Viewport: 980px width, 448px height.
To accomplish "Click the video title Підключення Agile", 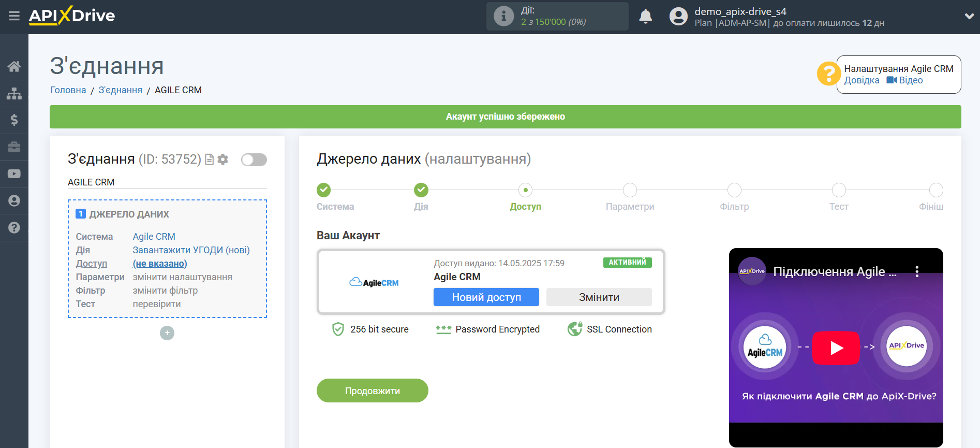I will tap(835, 272).
